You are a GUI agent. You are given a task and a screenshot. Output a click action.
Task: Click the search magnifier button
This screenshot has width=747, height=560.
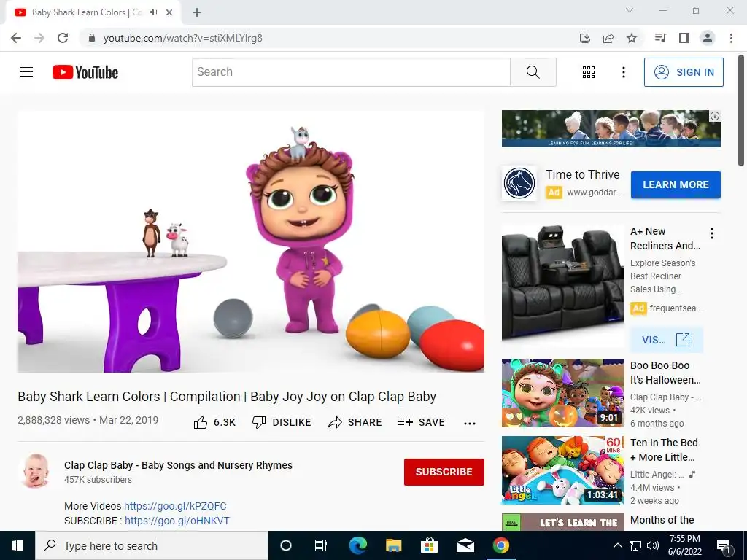coord(533,72)
